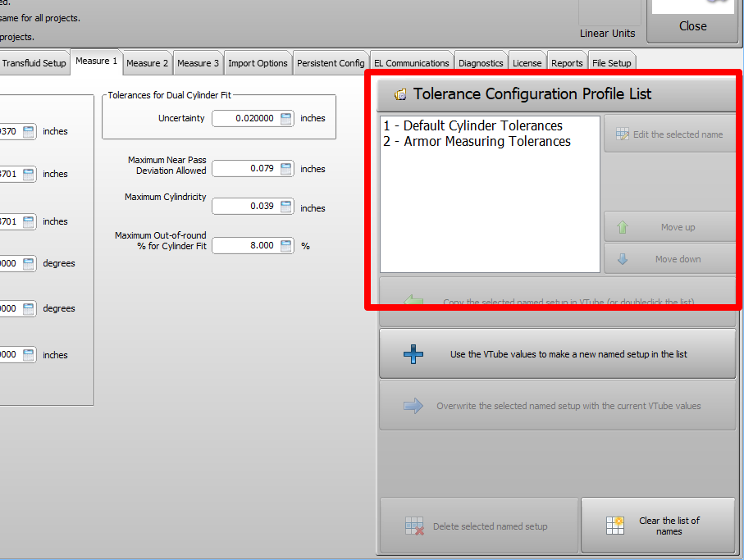
Task: Open the Diagnostics tab
Action: (x=481, y=63)
